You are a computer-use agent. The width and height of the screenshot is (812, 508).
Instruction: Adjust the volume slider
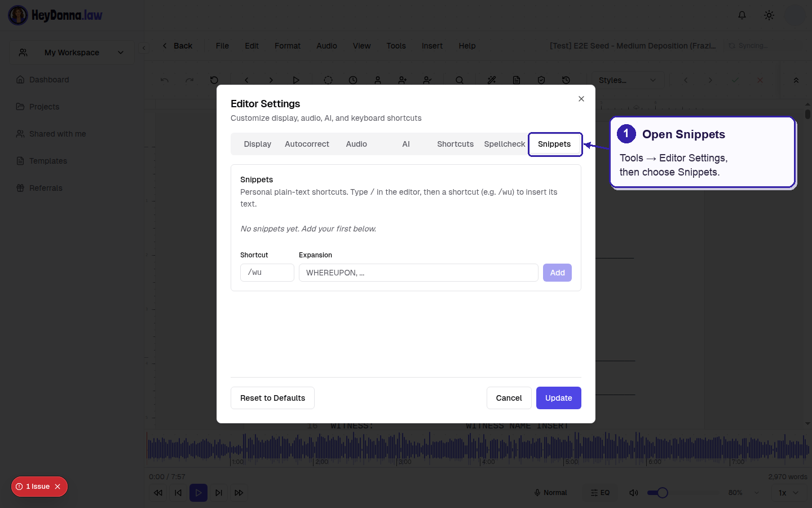click(683, 493)
